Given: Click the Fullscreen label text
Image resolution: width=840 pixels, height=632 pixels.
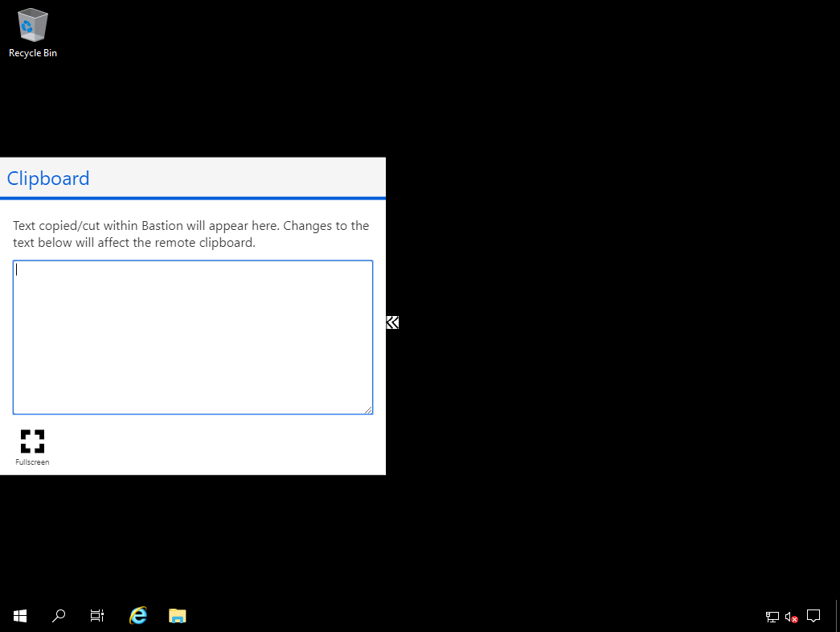Looking at the screenshot, I should pyautogui.click(x=32, y=462).
